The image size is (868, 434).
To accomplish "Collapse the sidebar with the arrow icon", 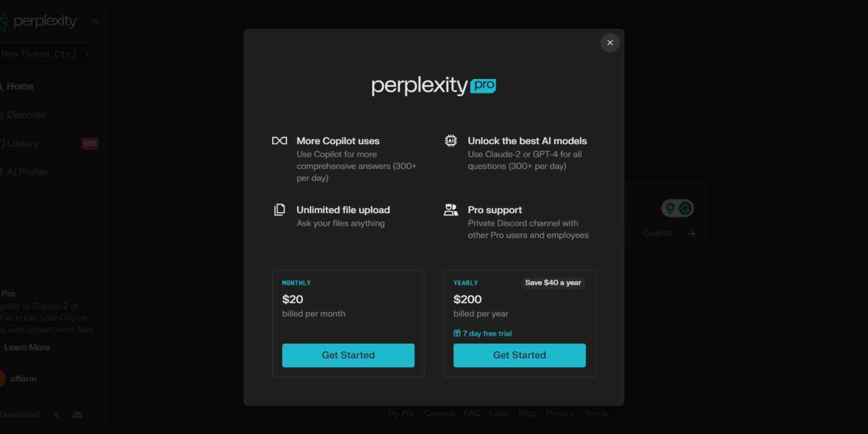I will [x=96, y=21].
